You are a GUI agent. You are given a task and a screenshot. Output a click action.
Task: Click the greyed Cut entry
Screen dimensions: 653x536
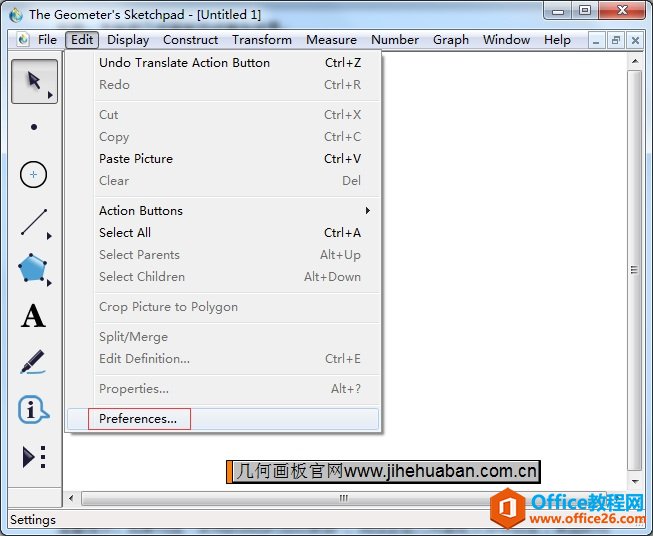tap(223, 115)
